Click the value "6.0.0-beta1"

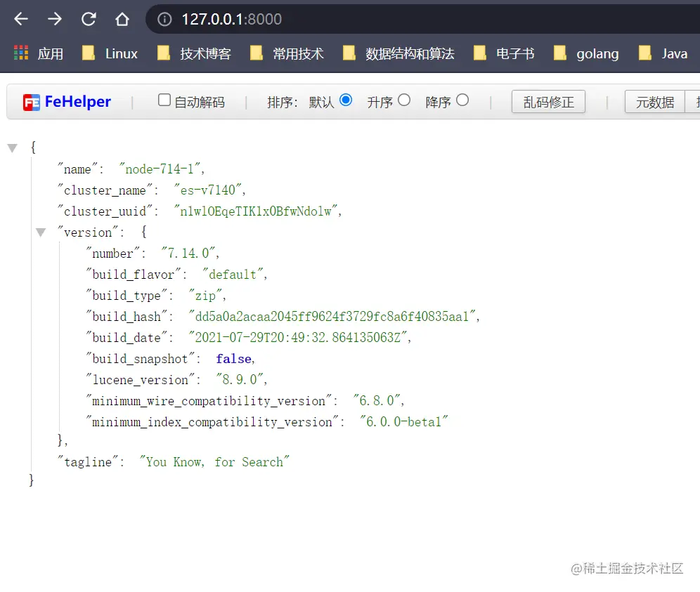pos(403,421)
